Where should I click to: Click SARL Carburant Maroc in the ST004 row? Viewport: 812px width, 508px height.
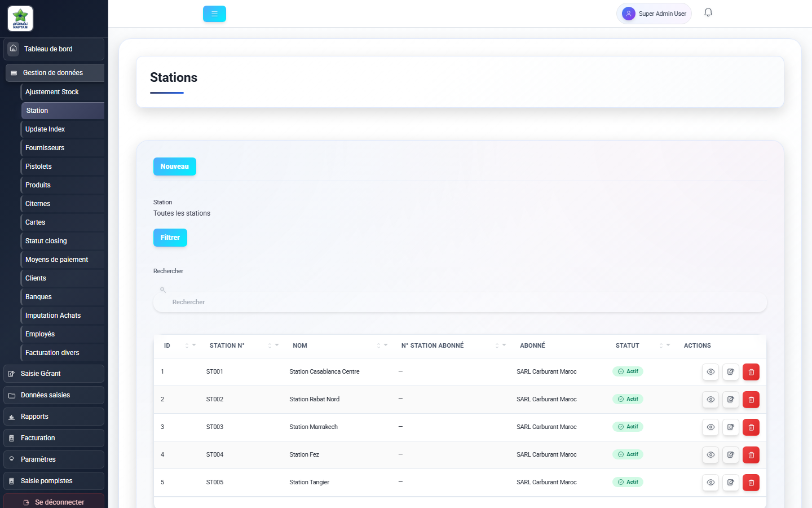(546, 454)
